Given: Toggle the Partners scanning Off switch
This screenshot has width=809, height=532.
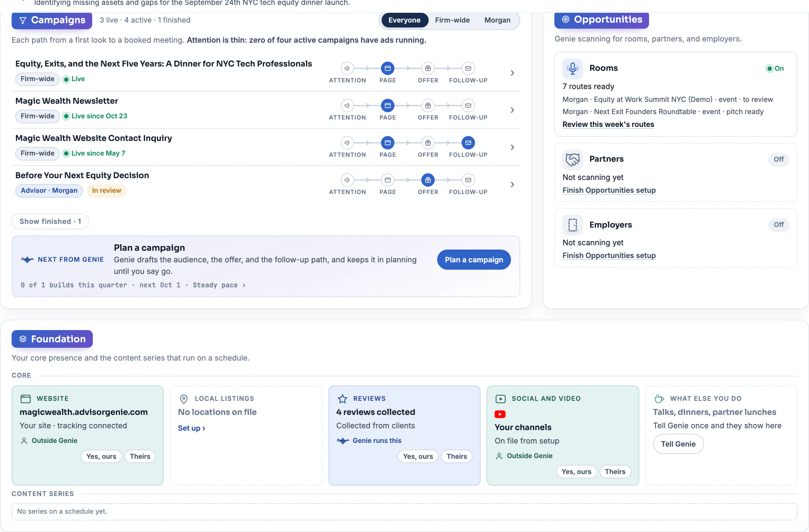Looking at the screenshot, I should (x=778, y=159).
